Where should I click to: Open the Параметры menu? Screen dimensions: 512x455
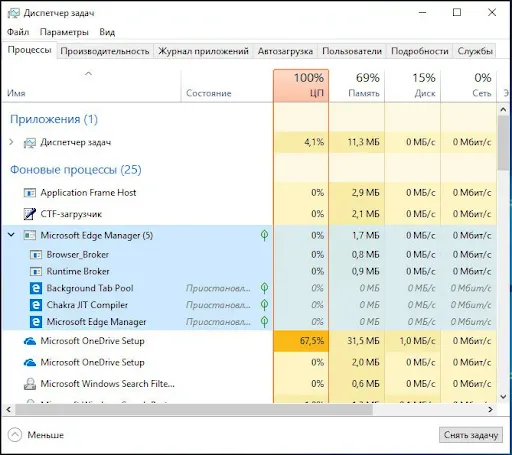(x=64, y=32)
